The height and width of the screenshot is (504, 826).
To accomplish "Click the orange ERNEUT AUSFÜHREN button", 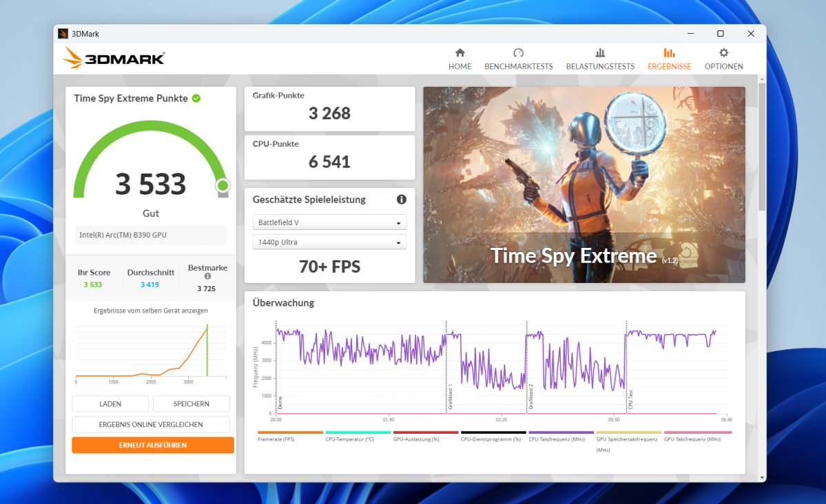I will coord(153,445).
